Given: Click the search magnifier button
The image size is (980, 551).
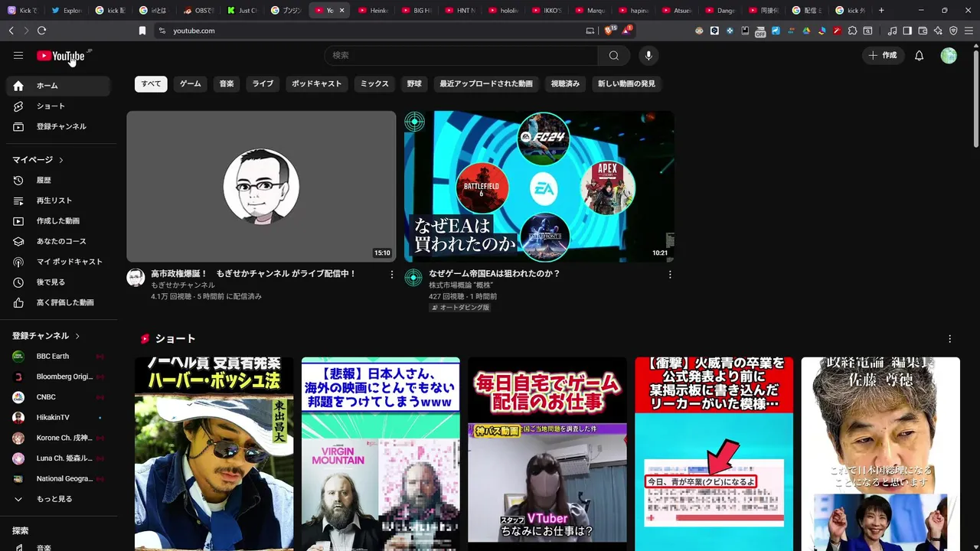Looking at the screenshot, I should (x=614, y=55).
